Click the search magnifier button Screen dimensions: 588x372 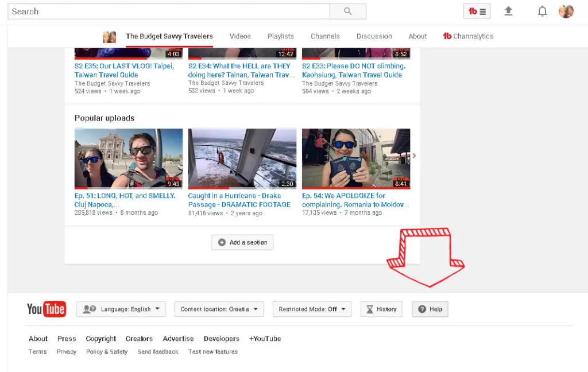click(x=347, y=11)
